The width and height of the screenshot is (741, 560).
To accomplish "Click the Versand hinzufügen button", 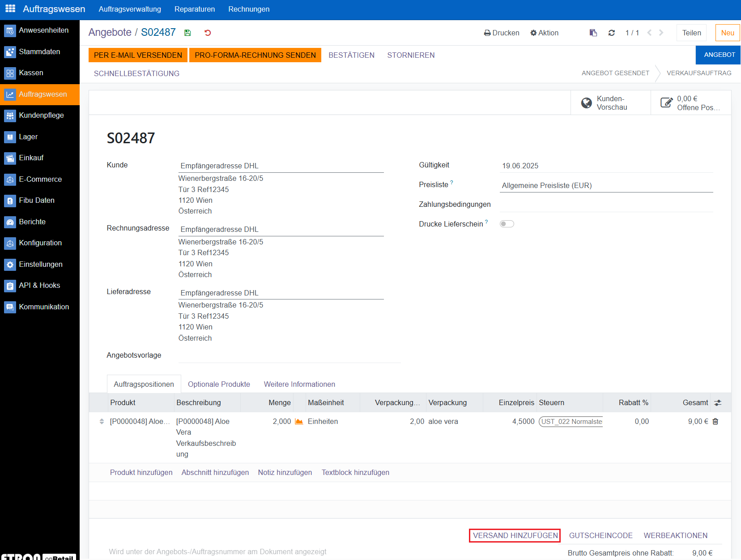I will 515,535.
